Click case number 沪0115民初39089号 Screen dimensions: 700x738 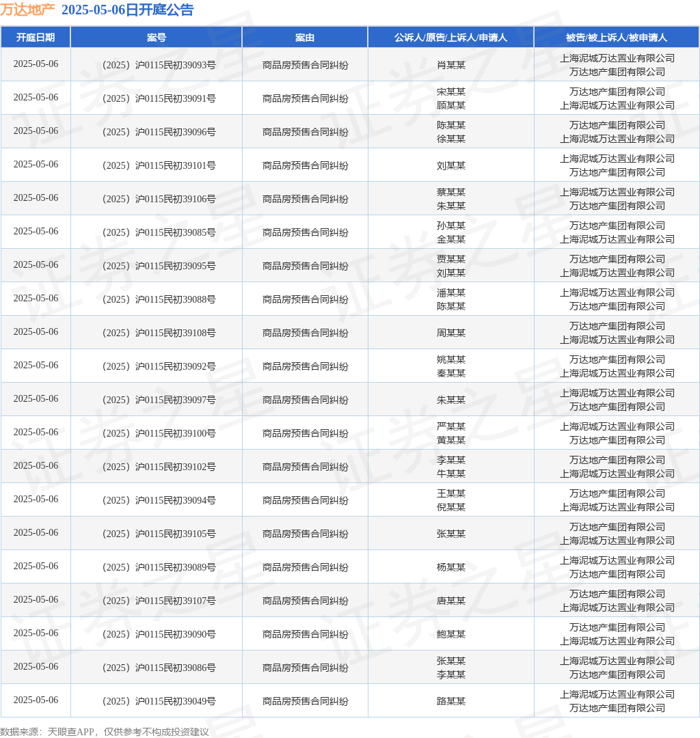pos(159,566)
